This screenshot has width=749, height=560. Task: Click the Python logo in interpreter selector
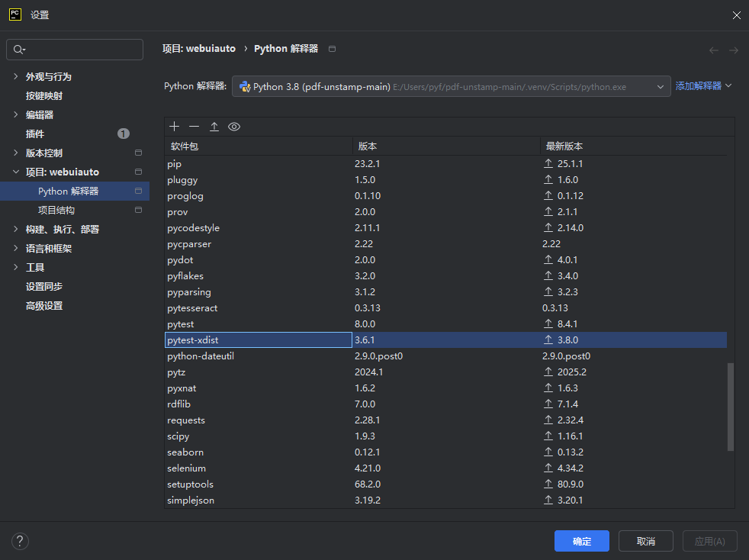point(245,86)
